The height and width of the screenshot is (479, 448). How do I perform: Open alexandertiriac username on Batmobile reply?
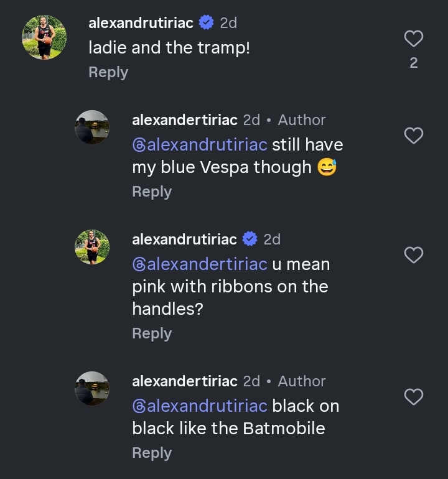(185, 381)
